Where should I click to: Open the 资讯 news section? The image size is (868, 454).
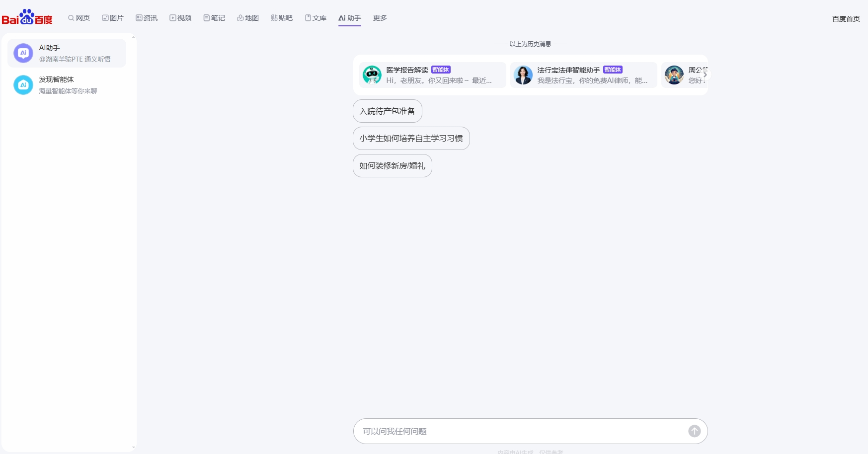(147, 17)
